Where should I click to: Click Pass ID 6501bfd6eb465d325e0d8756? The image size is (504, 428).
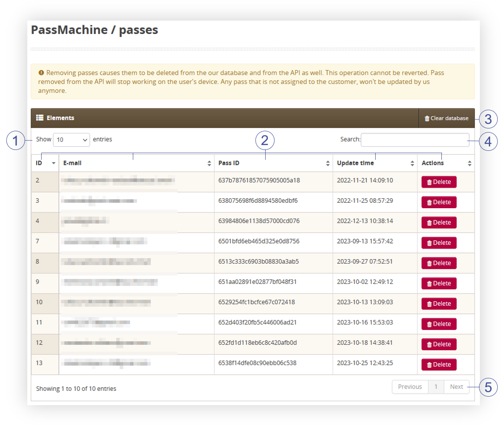click(259, 241)
